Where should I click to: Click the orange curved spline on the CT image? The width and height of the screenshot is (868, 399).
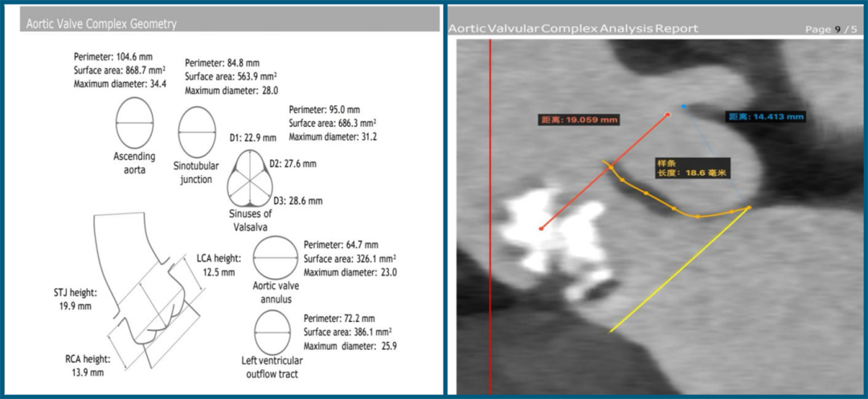(675, 210)
